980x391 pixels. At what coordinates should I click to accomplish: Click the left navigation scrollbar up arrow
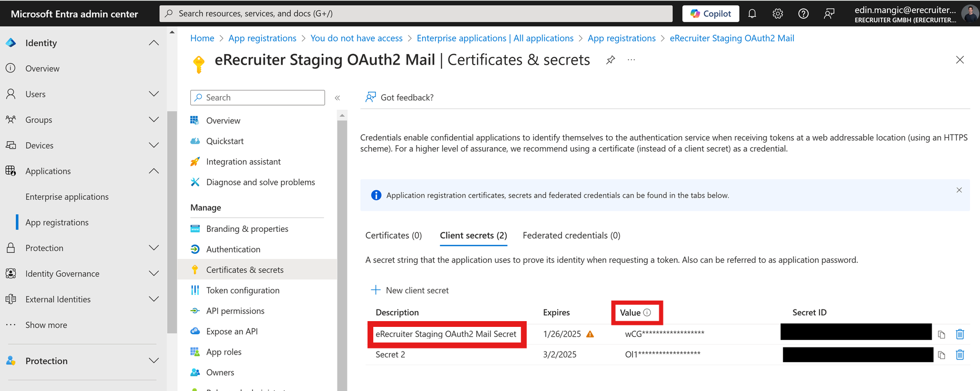click(x=172, y=33)
